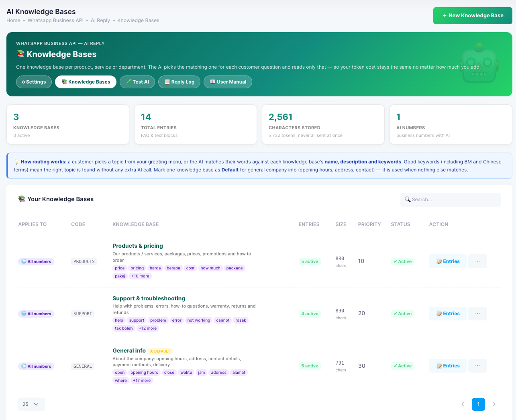The height and width of the screenshot is (420, 516).
Task: Open General info knowledge base title
Action: point(129,351)
